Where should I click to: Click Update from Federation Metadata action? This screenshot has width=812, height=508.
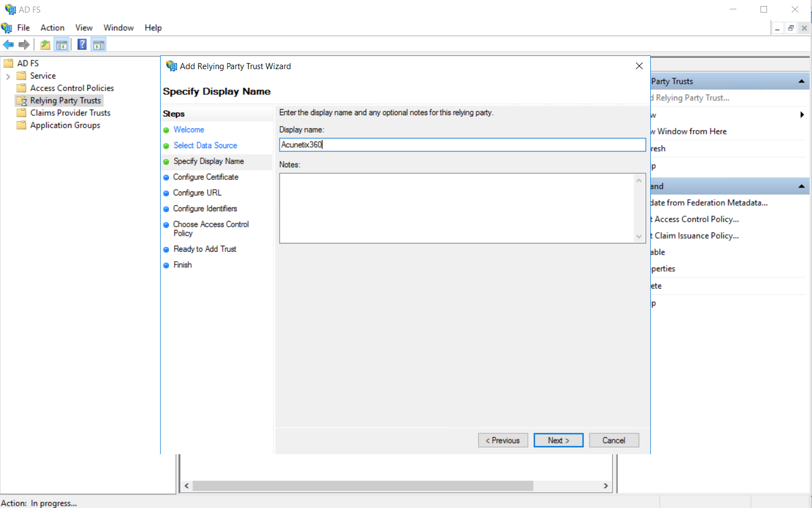tap(709, 203)
